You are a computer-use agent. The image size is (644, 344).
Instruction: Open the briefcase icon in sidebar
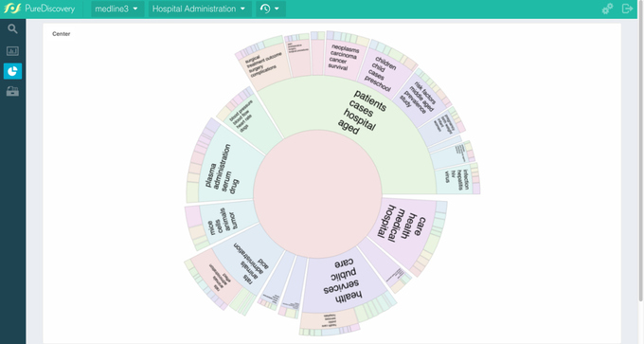pyautogui.click(x=12, y=91)
